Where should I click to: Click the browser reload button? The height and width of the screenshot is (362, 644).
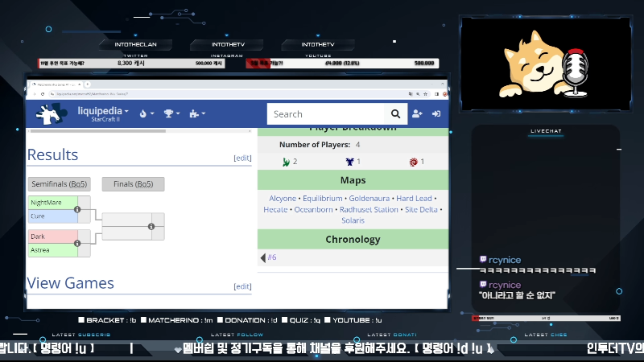pyautogui.click(x=43, y=94)
